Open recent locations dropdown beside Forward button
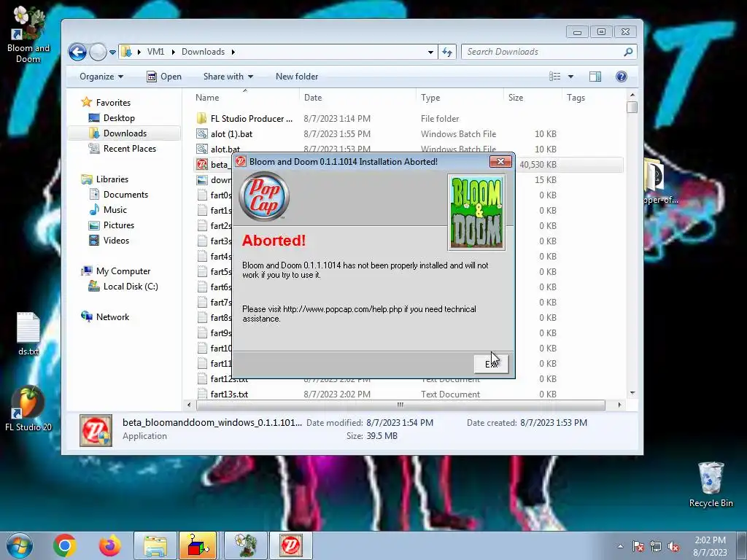Viewport: 747px width, 560px height. click(x=112, y=52)
